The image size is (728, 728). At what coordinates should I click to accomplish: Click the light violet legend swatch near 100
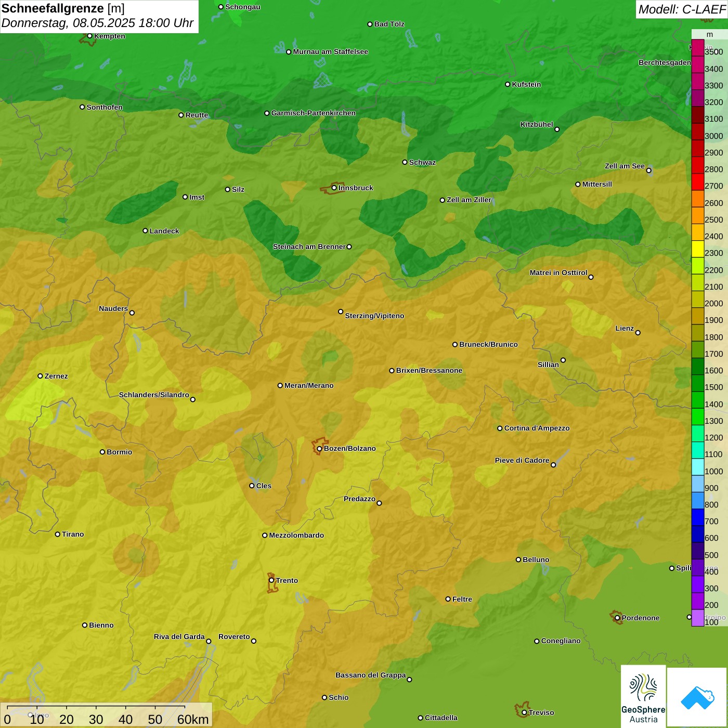point(697,618)
